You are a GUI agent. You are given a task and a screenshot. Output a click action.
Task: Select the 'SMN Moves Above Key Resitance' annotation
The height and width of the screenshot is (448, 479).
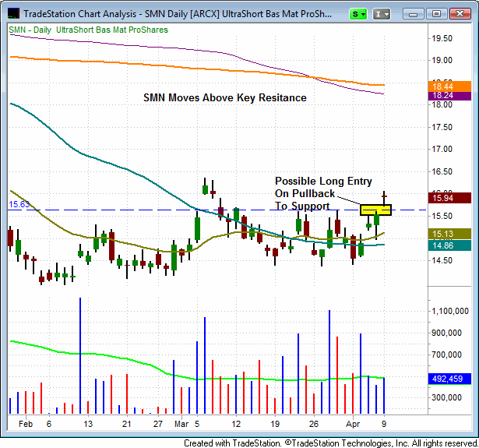click(225, 98)
